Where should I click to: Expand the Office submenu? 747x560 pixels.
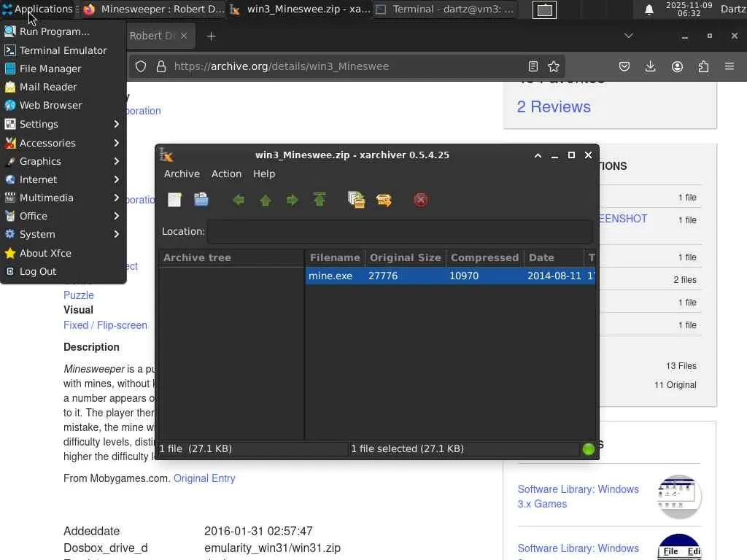63,216
